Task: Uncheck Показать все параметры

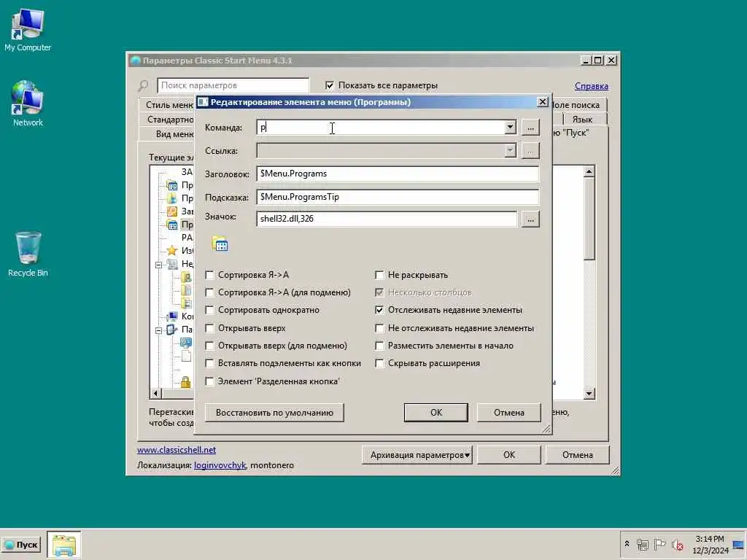Action: (x=330, y=85)
